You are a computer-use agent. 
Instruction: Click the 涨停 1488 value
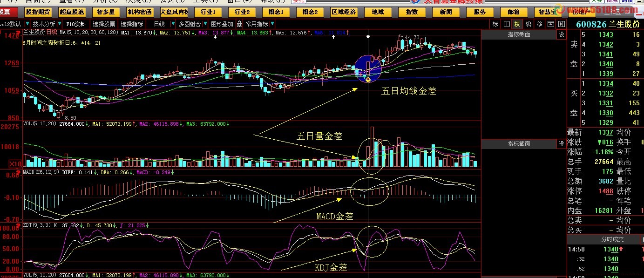606,191
